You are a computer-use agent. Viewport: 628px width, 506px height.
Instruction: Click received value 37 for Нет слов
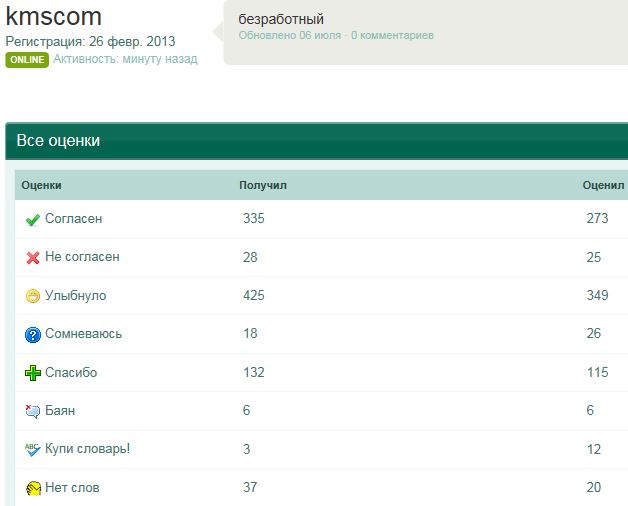(250, 487)
